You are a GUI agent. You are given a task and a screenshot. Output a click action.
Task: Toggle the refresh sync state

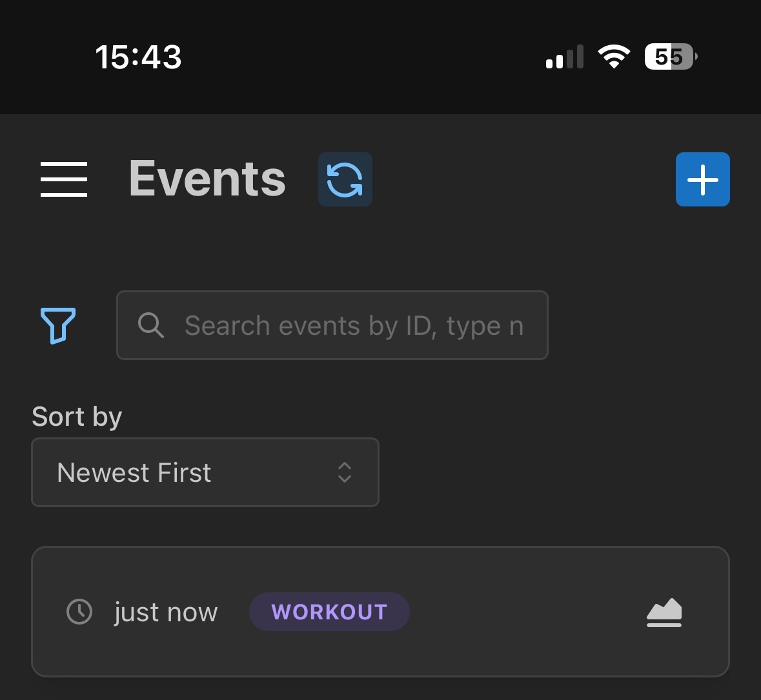click(x=345, y=179)
